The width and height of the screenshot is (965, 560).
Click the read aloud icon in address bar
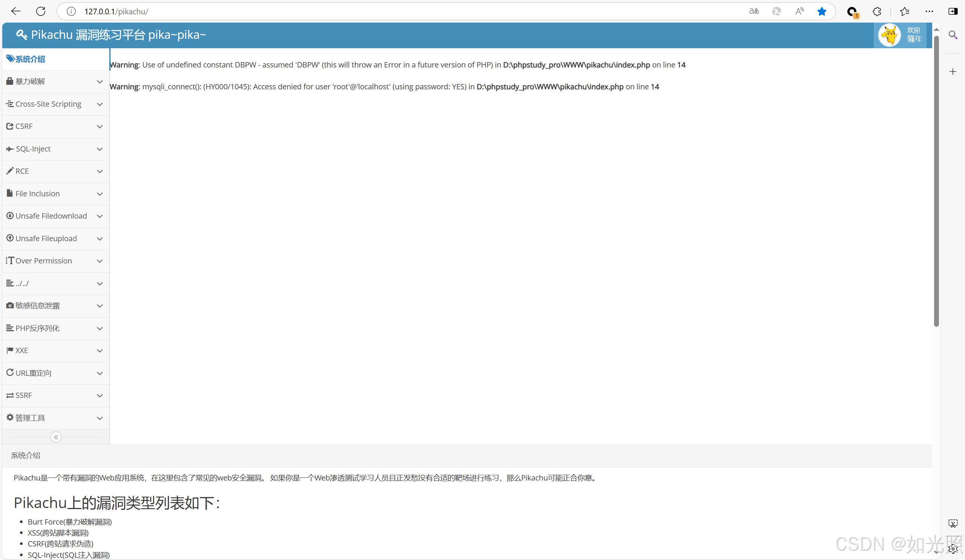tap(799, 11)
